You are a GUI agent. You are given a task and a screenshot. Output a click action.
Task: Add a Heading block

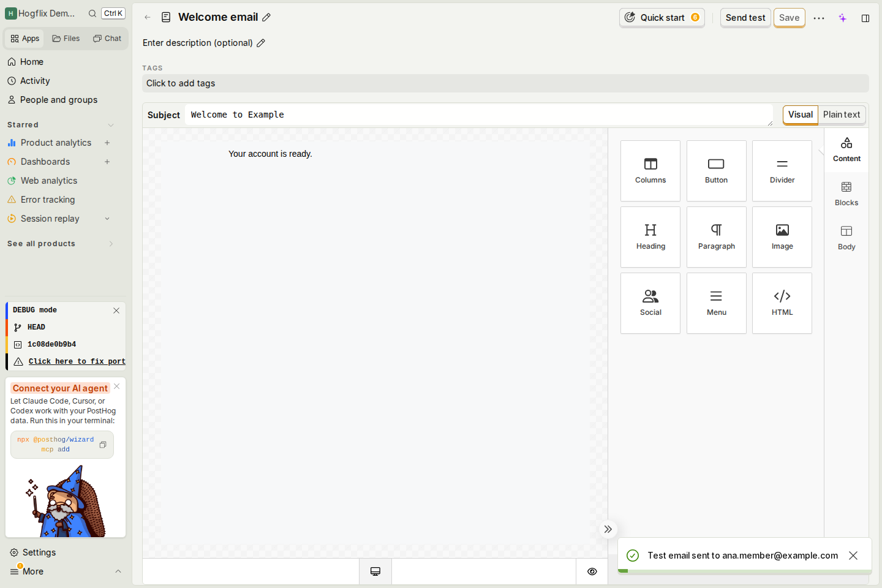click(x=650, y=237)
